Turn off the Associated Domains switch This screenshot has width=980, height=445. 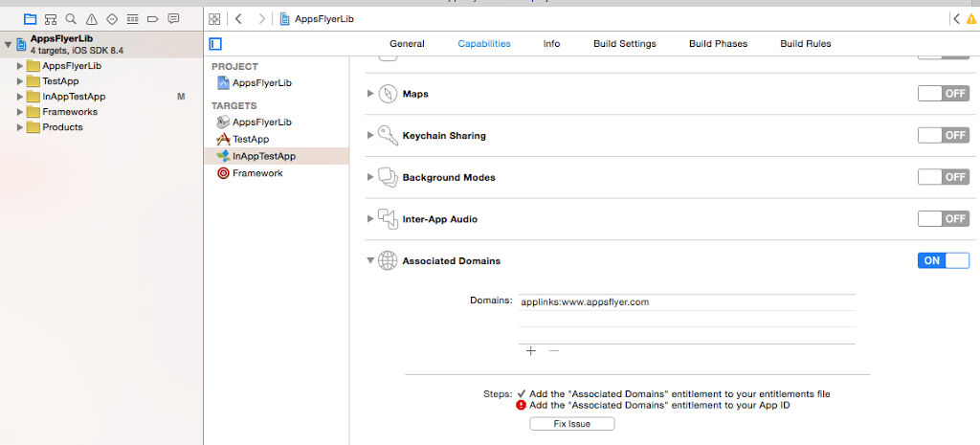943,260
